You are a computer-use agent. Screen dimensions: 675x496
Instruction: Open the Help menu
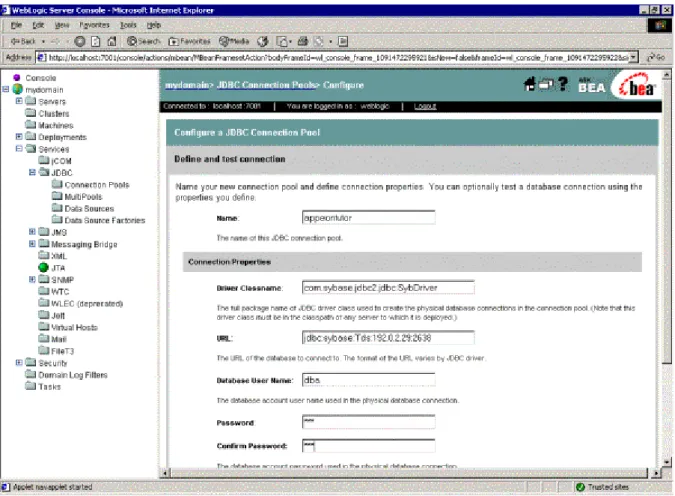154,25
